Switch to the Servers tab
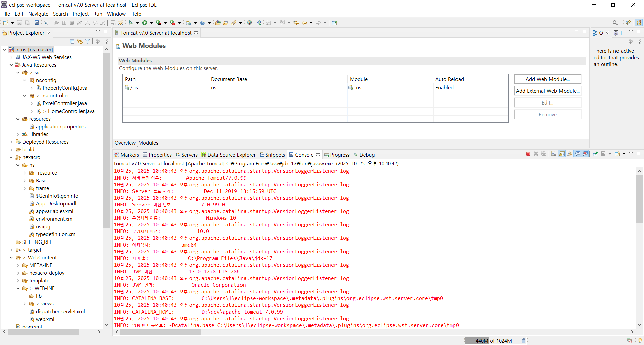 (x=186, y=155)
